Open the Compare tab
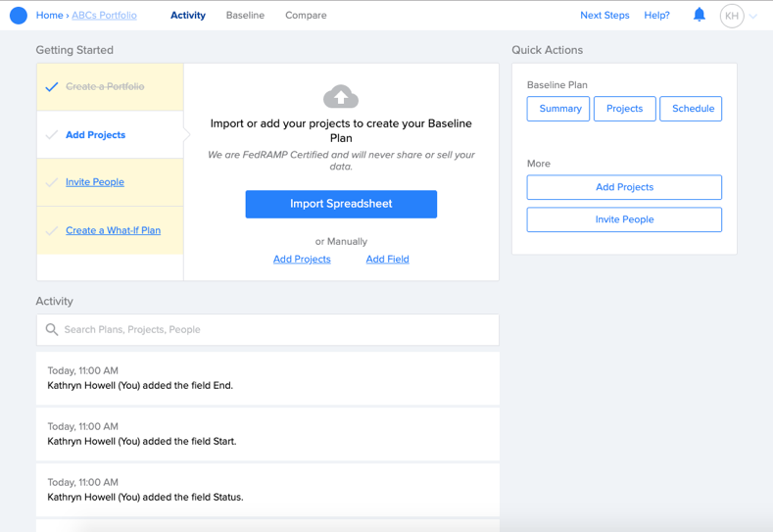 click(306, 16)
